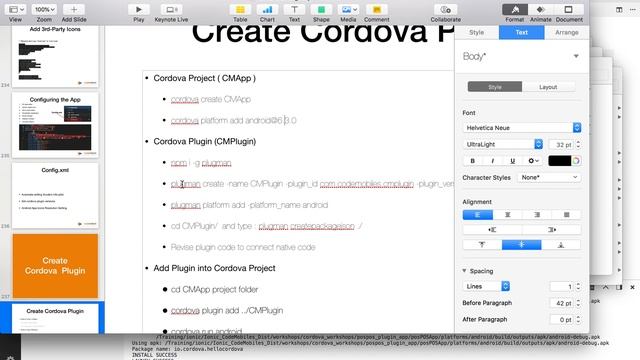Open the Character Styles None* dropdown
The height and width of the screenshot is (360, 640).
(549, 178)
